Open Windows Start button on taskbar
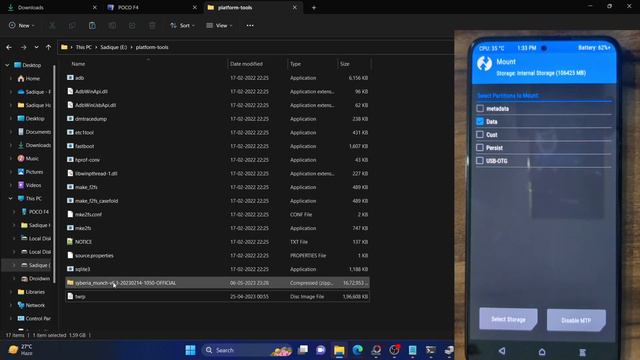Image resolution: width=640 pixels, height=360 pixels. click(190, 350)
